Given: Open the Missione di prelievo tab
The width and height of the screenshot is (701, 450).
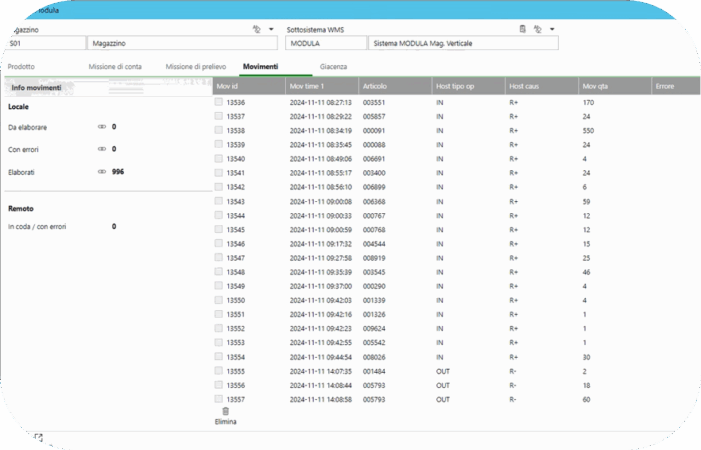Looking at the screenshot, I should (196, 66).
